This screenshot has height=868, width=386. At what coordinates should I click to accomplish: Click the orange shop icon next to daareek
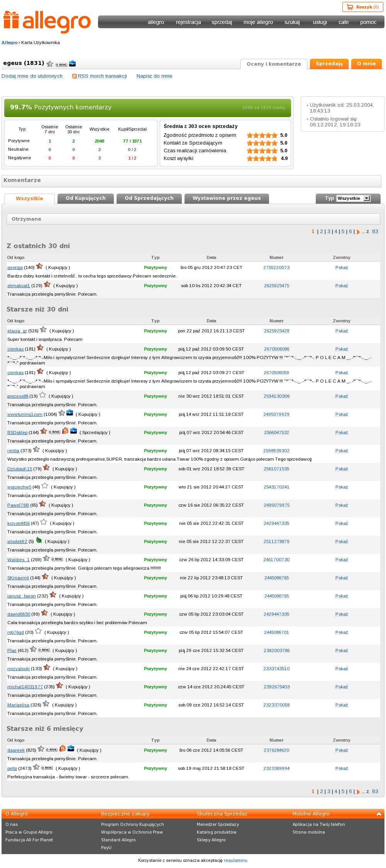point(63,749)
